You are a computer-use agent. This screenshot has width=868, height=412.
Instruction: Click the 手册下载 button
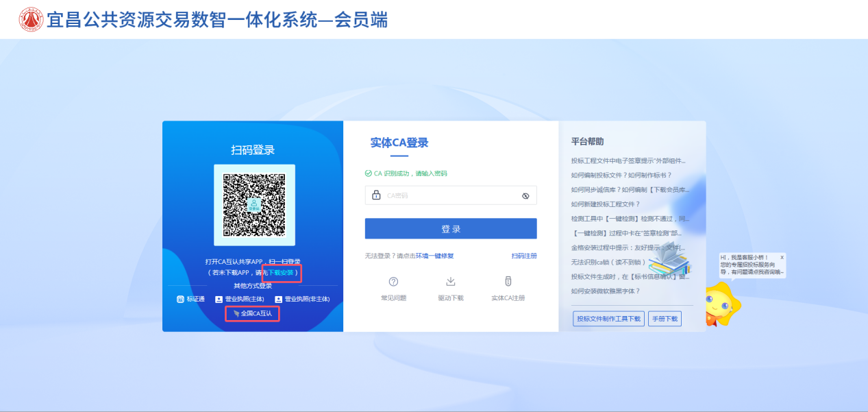664,319
